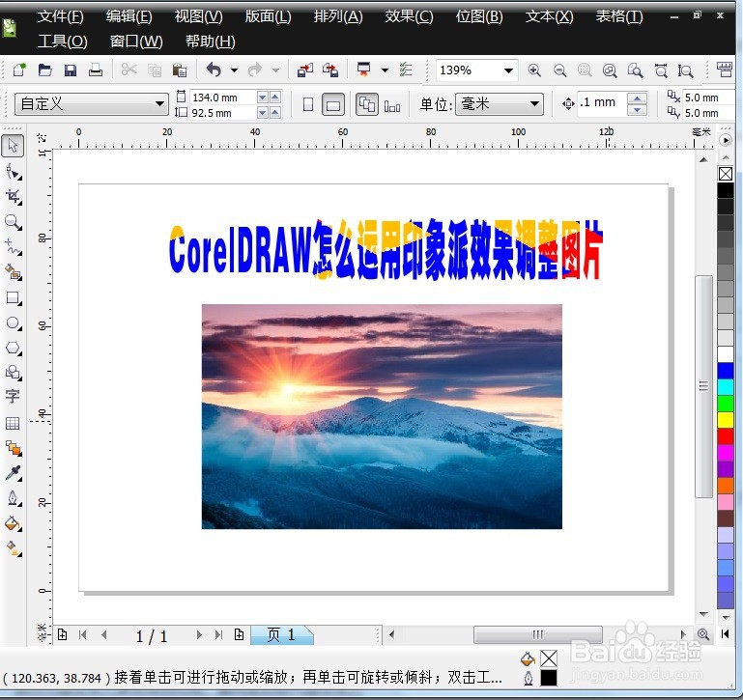The image size is (743, 700).
Task: Click the zoom out magnifier
Action: coord(560,70)
